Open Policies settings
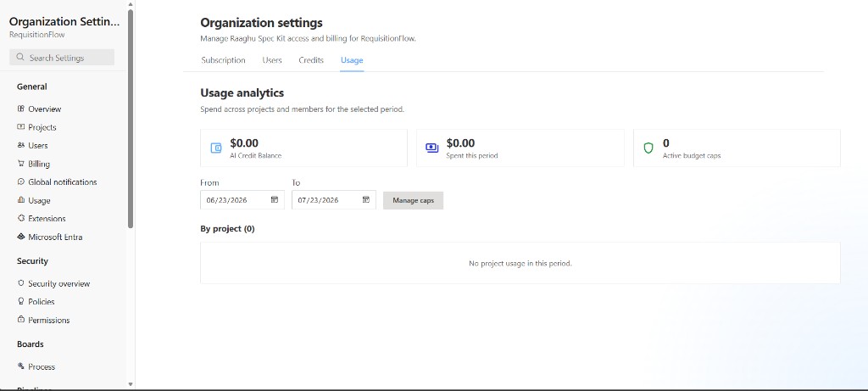This screenshot has width=868, height=391. pos(42,301)
